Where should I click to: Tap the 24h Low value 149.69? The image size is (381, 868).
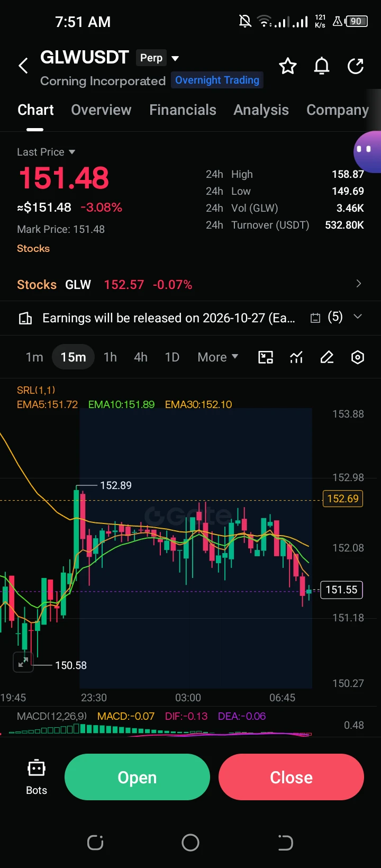tap(348, 191)
